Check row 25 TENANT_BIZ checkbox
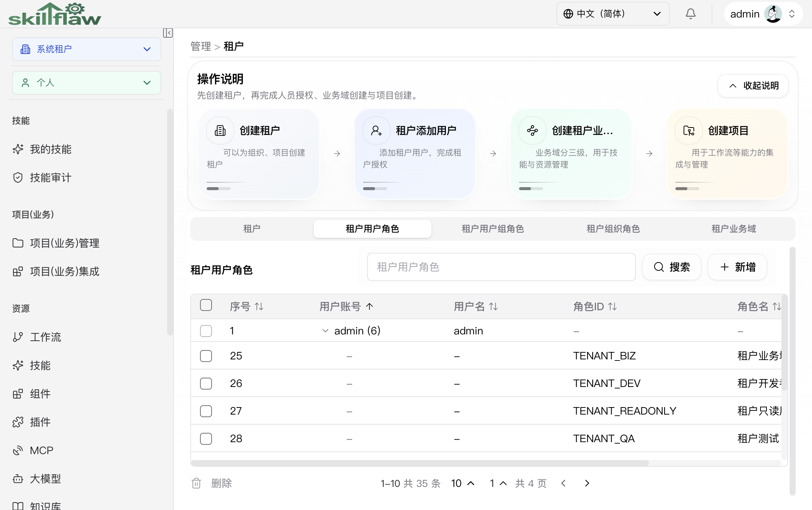812x510 pixels. (206, 356)
